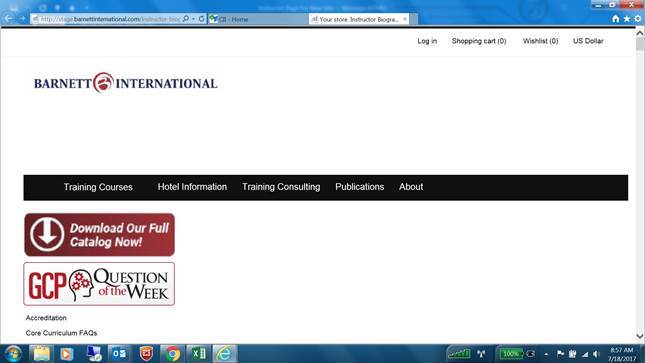Open the 'Publications' menu item

tap(360, 187)
